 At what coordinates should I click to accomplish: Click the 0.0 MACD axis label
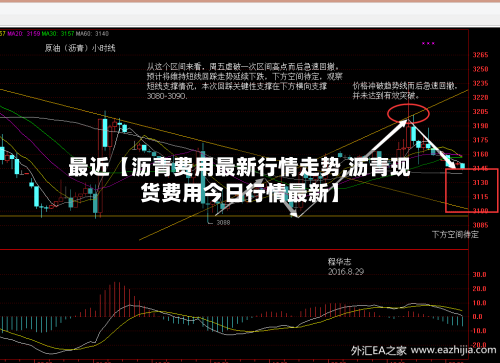tap(478, 317)
